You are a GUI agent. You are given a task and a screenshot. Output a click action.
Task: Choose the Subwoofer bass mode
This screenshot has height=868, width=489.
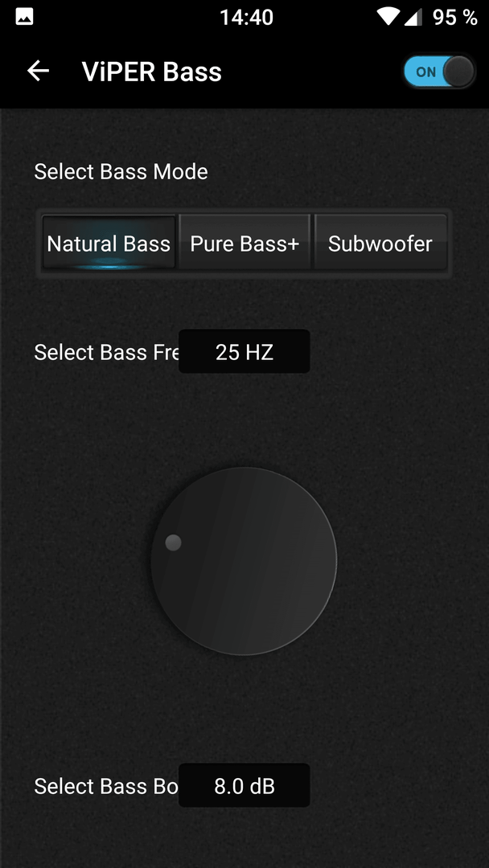(x=380, y=243)
